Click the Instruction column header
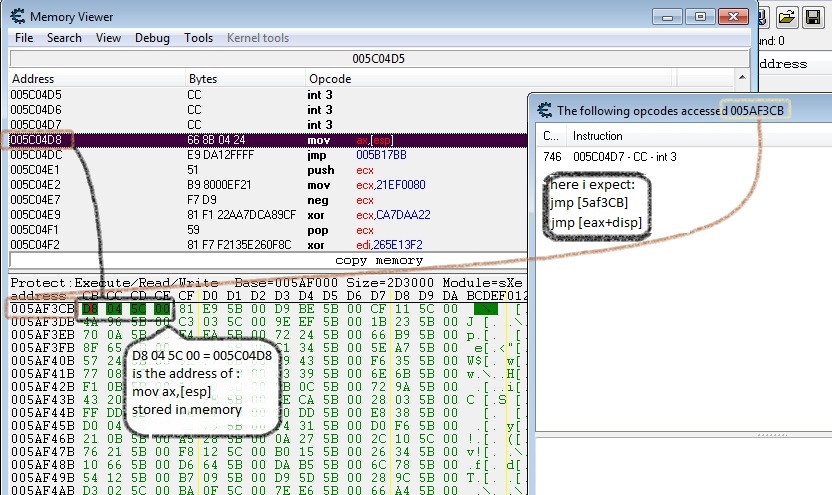Image resolution: width=832 pixels, height=495 pixels. point(598,135)
